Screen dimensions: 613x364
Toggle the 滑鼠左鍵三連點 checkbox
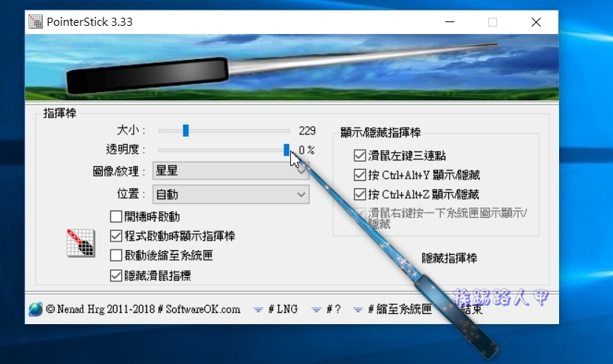pyautogui.click(x=360, y=155)
